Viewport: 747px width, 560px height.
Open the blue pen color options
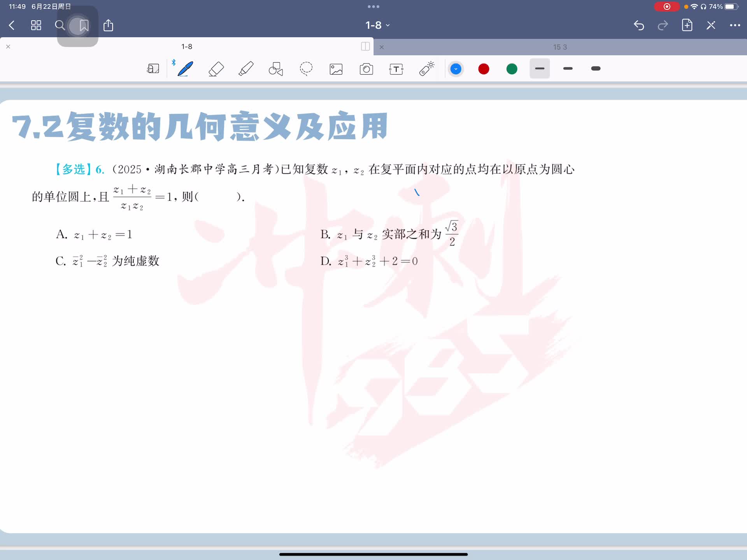(x=456, y=69)
